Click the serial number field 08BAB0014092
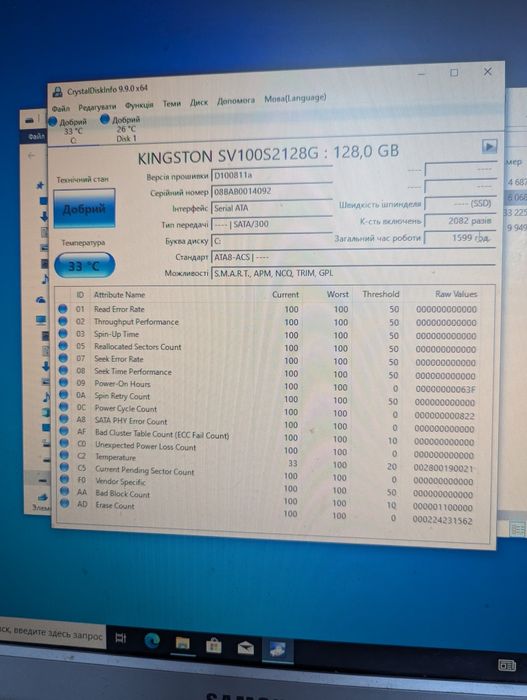The height and width of the screenshot is (700, 527). (272, 192)
